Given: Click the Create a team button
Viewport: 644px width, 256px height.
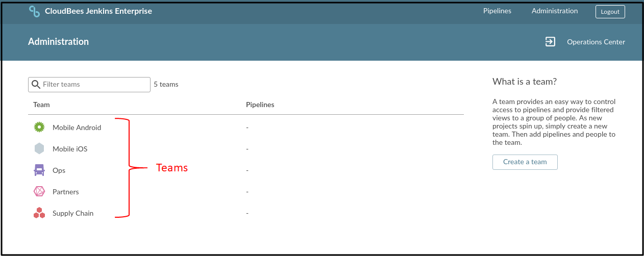Looking at the screenshot, I should [525, 162].
